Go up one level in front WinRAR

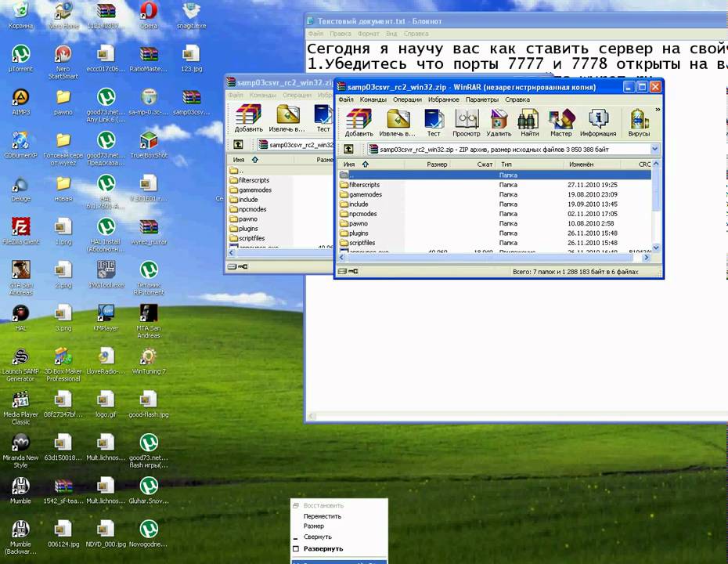(x=348, y=149)
